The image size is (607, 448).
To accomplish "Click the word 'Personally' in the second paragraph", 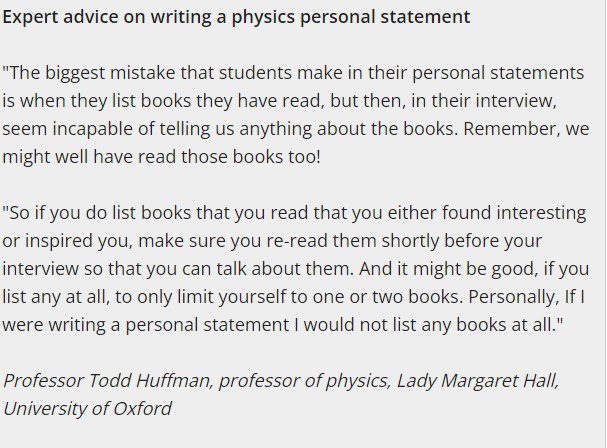I will 511,297.
